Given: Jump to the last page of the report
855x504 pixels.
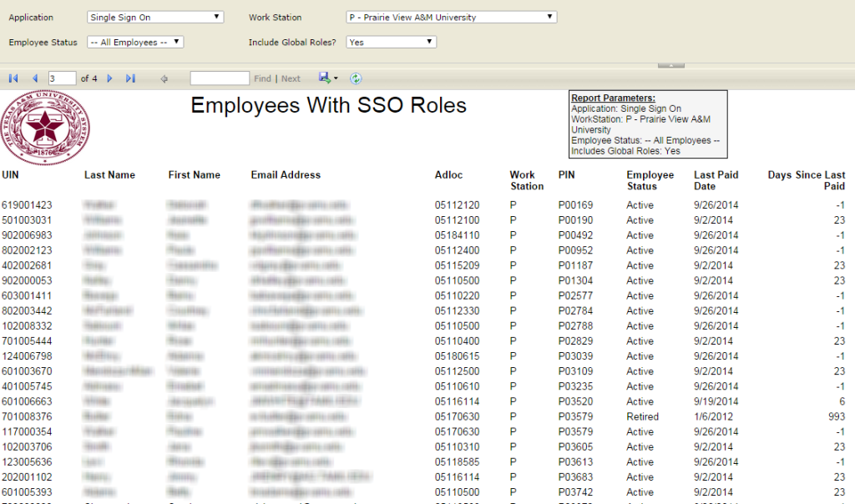Looking at the screenshot, I should tap(130, 78).
